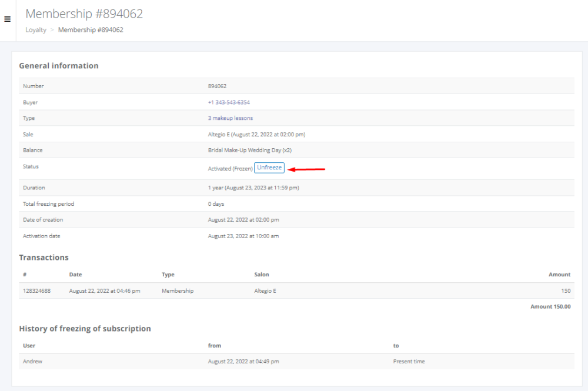
Task: Click the Membership #894062 page title
Action: pyautogui.click(x=84, y=14)
